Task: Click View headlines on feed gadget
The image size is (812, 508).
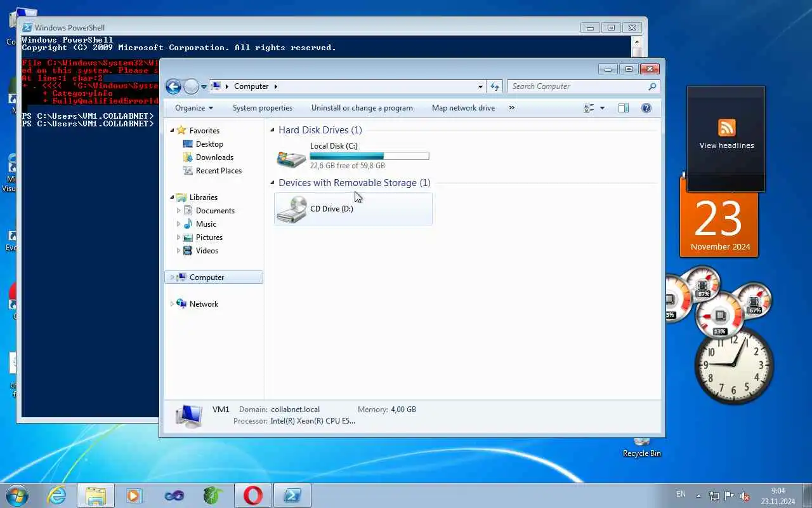Action: click(x=726, y=145)
